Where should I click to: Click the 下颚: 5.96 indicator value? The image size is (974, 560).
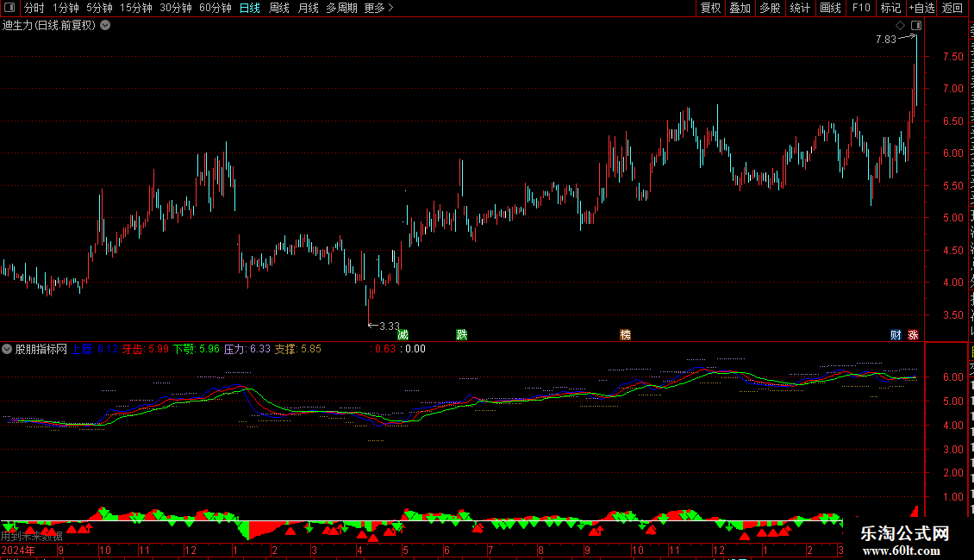pyautogui.click(x=197, y=349)
